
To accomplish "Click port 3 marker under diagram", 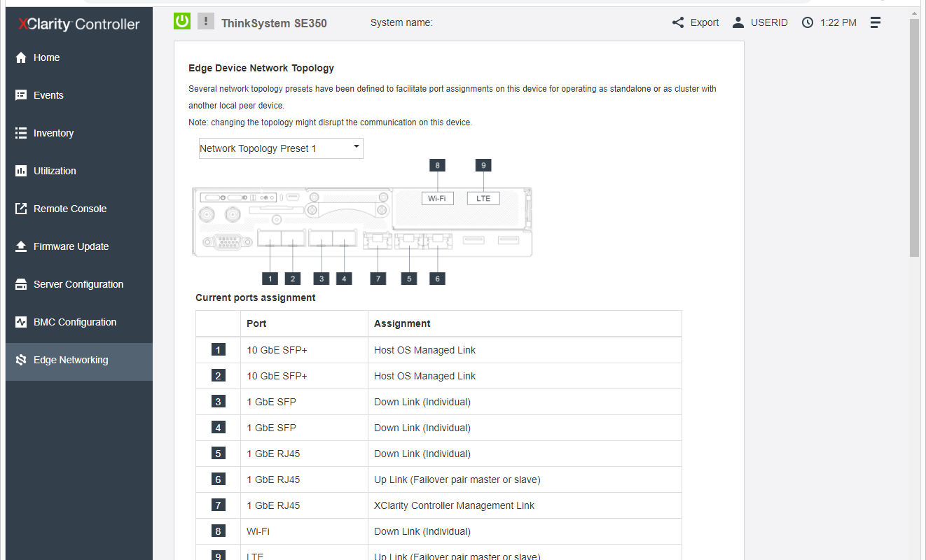I will [322, 279].
